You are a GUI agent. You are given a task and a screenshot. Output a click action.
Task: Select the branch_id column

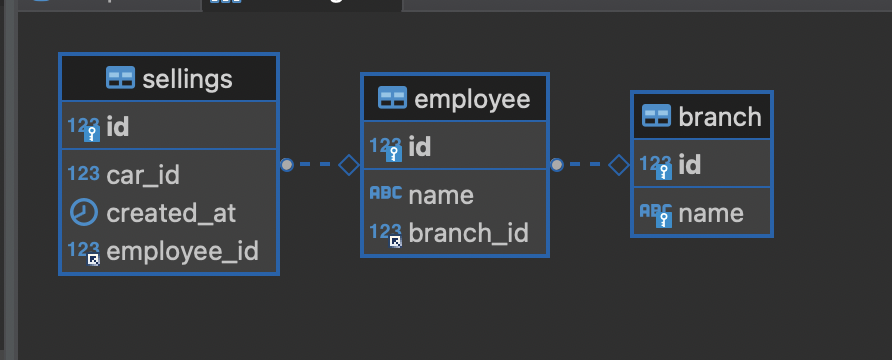pyautogui.click(x=455, y=233)
